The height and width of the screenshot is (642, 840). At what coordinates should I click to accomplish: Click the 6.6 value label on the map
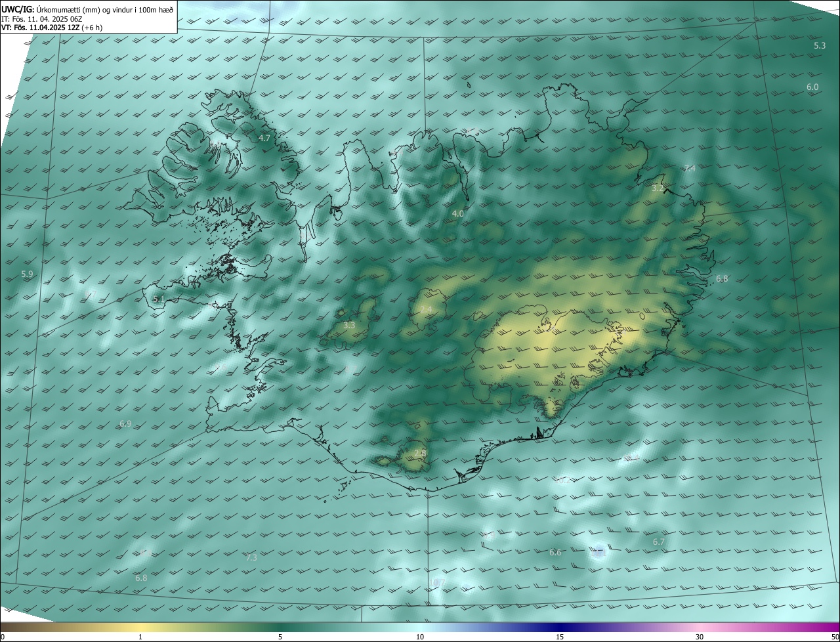(555, 553)
